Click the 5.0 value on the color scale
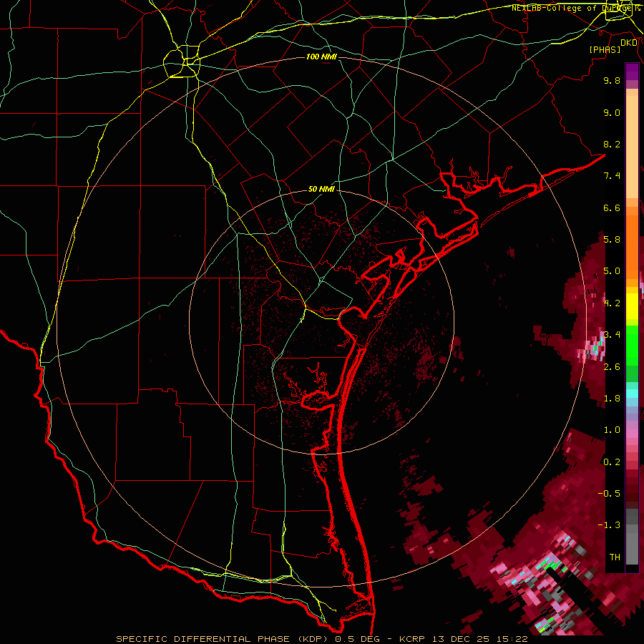This screenshot has height=644, width=644. 612,271
